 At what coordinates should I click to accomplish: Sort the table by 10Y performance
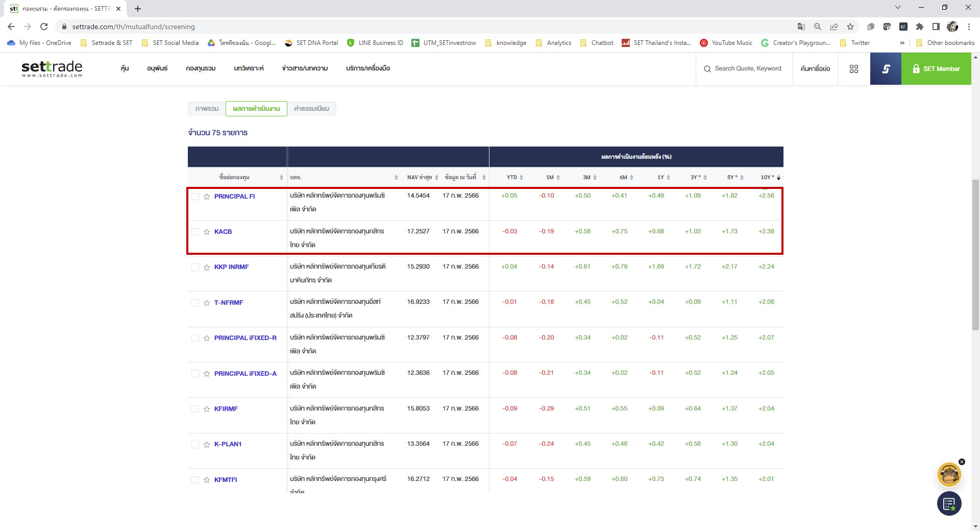tap(770, 178)
